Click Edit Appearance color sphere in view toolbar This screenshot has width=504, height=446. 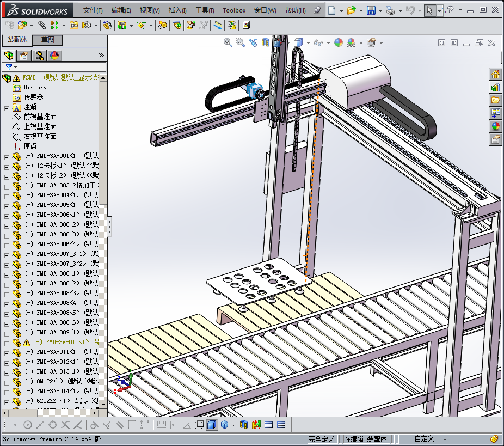(338, 42)
